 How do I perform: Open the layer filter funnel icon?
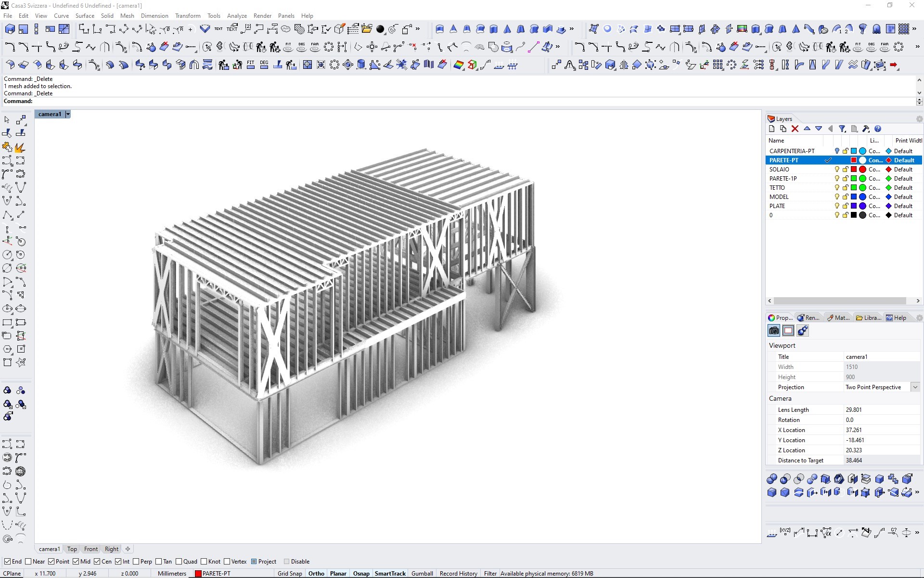click(842, 129)
